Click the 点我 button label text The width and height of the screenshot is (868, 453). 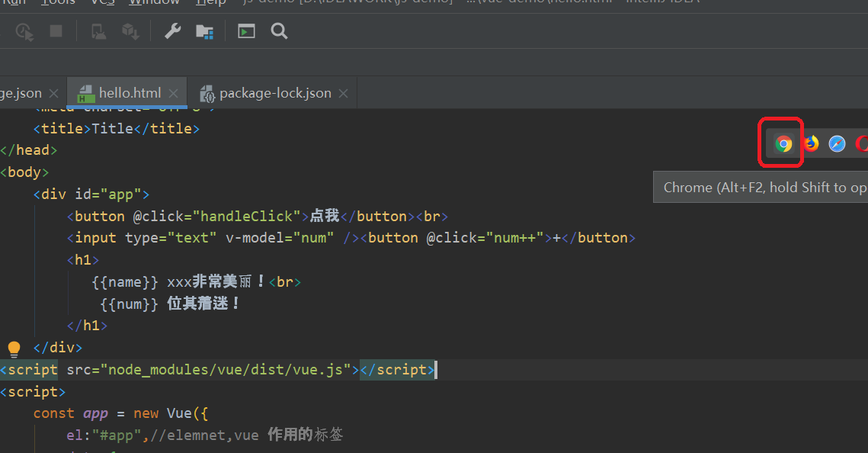325,216
